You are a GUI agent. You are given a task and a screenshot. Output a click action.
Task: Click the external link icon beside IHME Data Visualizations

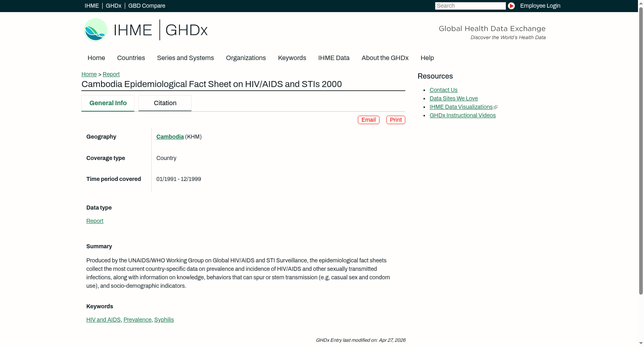[495, 107]
